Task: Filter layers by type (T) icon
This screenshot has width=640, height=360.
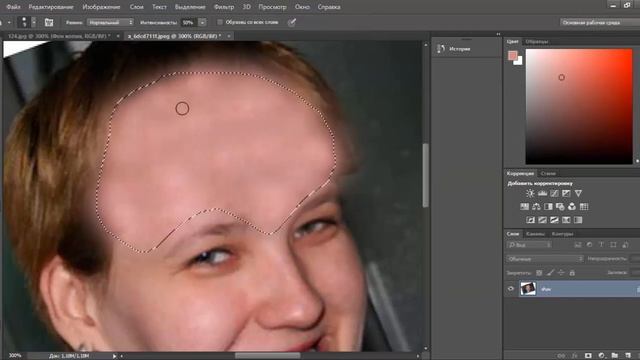Action: tap(601, 245)
